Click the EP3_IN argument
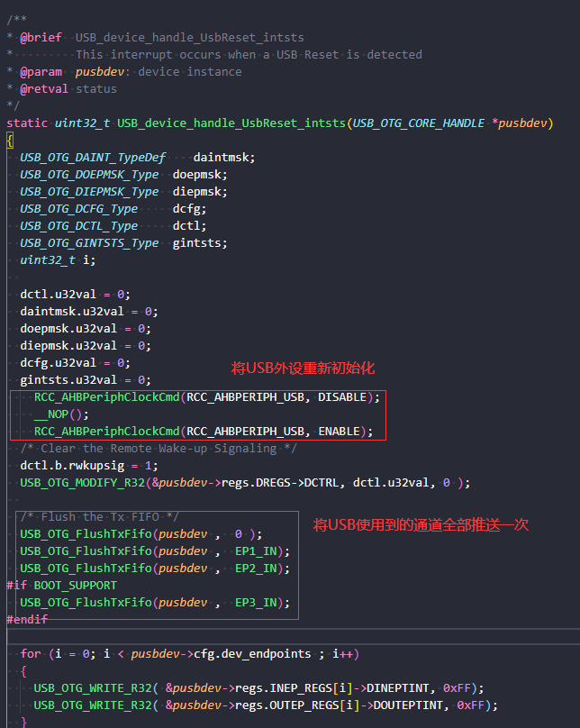 tap(256, 603)
